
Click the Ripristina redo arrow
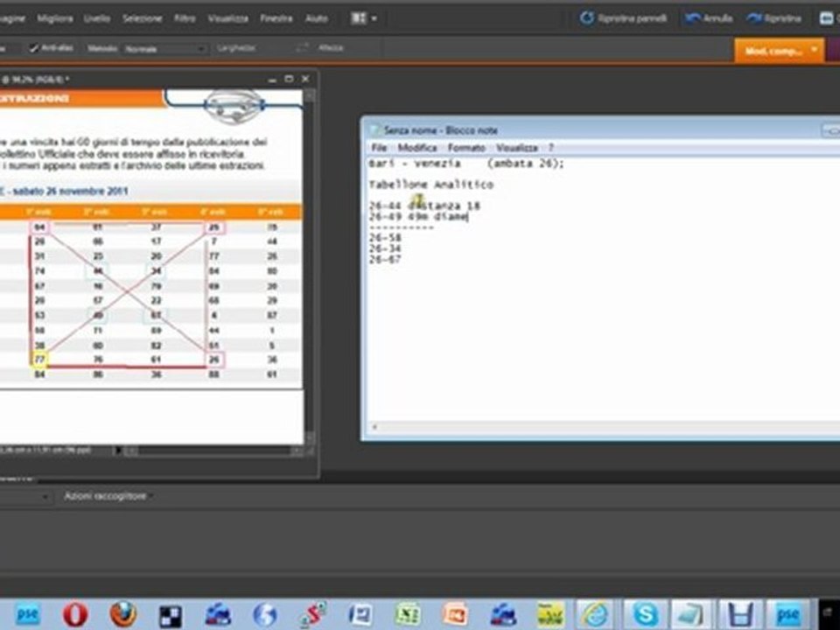(x=754, y=18)
